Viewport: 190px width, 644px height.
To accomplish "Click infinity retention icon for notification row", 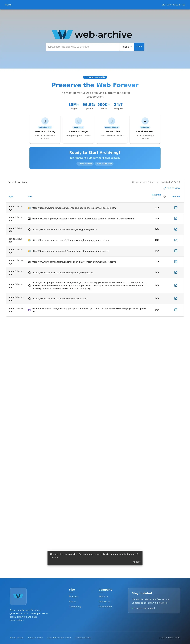I will click(157, 298).
